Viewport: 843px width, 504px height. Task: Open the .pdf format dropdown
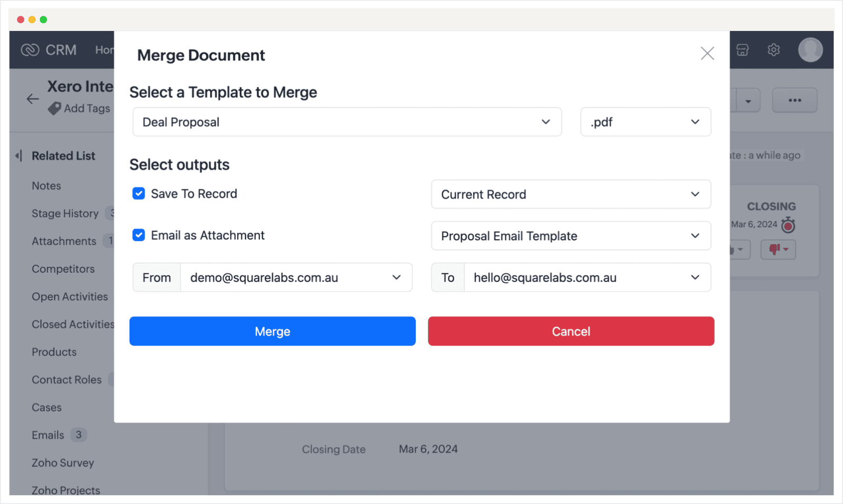pos(645,122)
